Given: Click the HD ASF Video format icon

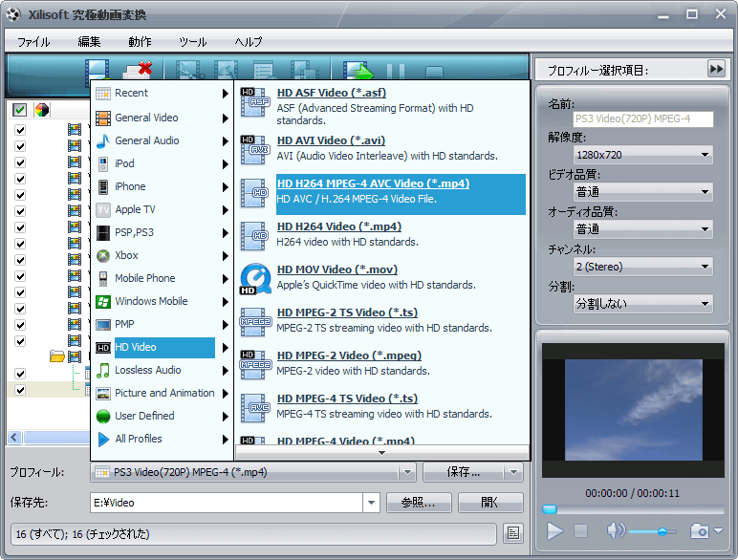Looking at the screenshot, I should [x=254, y=102].
